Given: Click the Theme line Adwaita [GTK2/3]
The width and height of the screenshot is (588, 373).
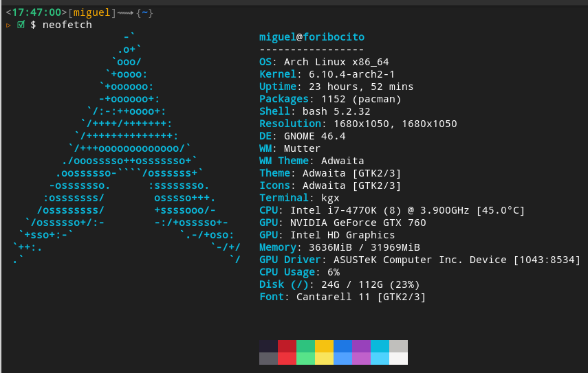Looking at the screenshot, I should (330, 173).
